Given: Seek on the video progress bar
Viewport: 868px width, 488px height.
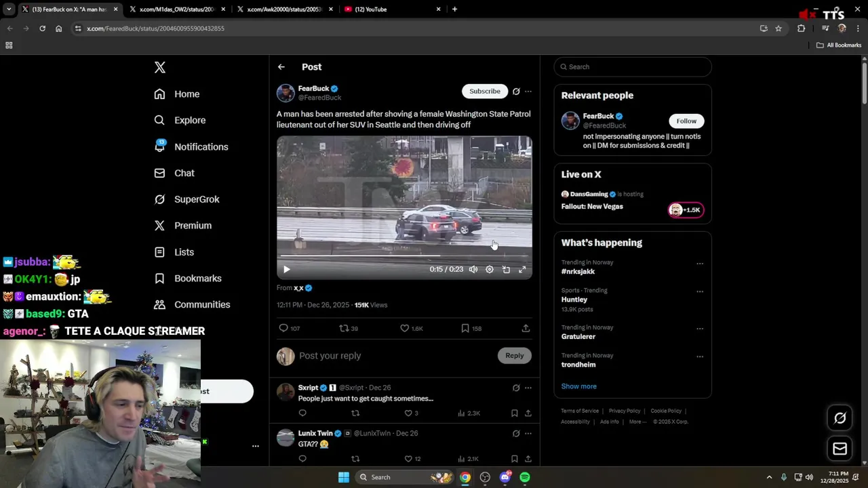Looking at the screenshot, I should coord(404,256).
